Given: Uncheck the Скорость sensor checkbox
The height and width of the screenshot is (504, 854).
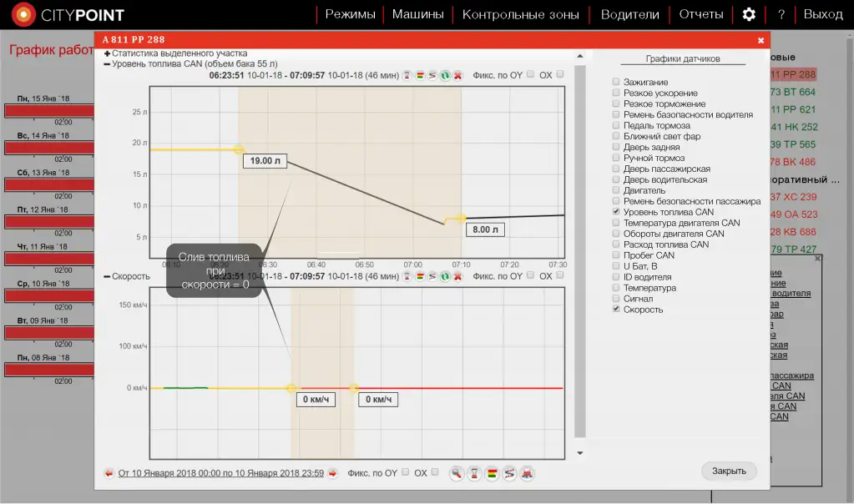Looking at the screenshot, I should point(616,309).
